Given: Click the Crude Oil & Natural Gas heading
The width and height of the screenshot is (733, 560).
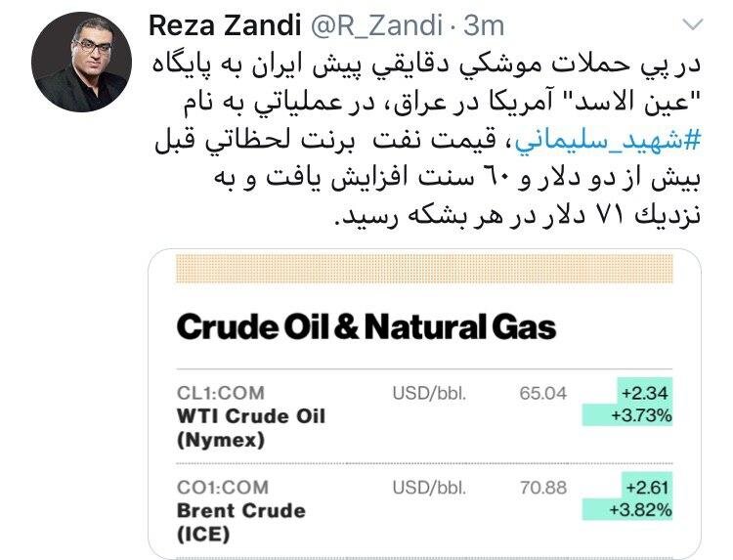Looking at the screenshot, I should pyautogui.click(x=366, y=326).
